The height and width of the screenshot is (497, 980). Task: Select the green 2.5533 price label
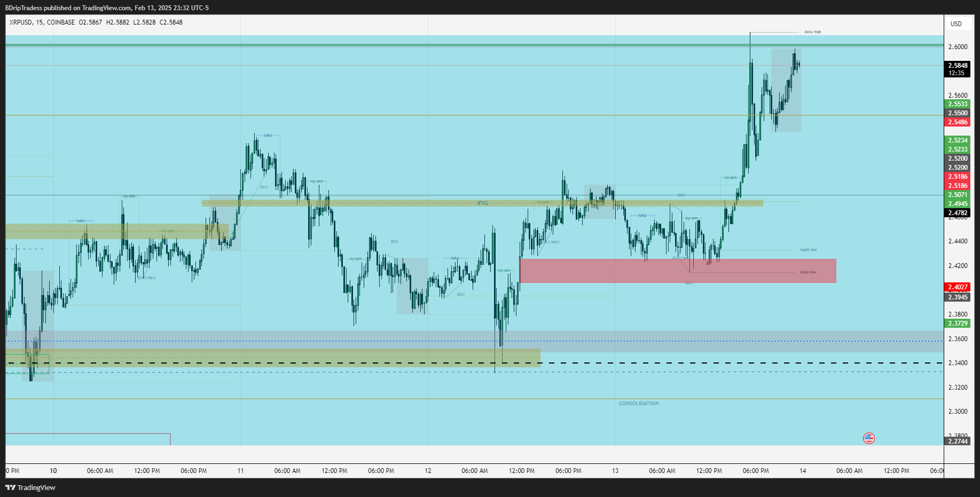click(x=958, y=104)
